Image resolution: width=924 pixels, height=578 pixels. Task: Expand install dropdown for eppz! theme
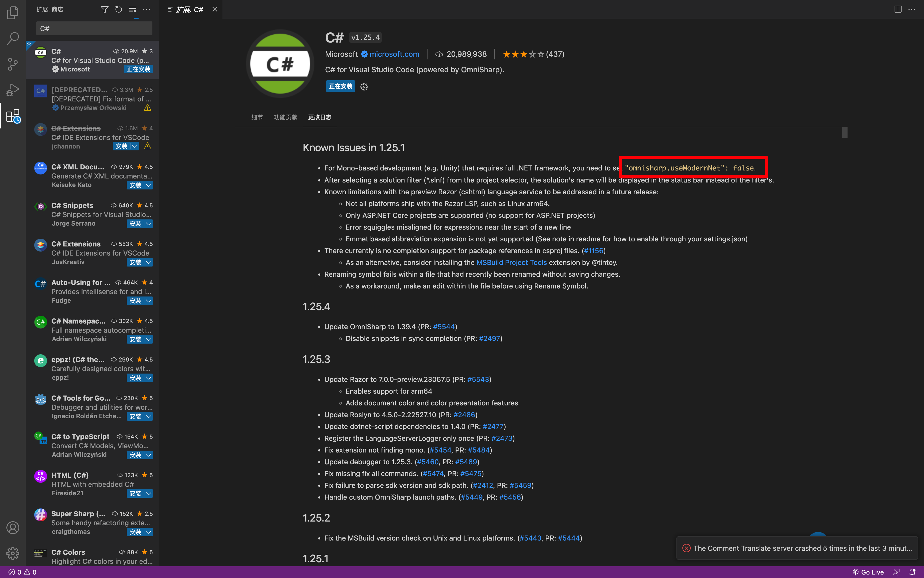[149, 378]
